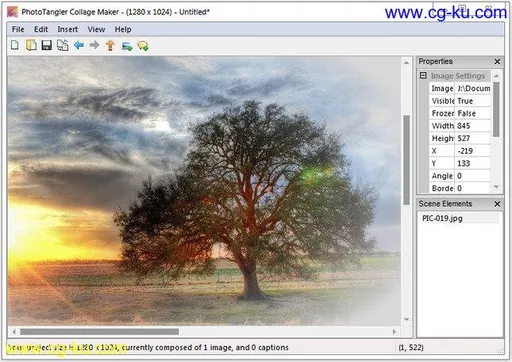The image size is (512, 362).
Task: Click the X value -219
Action: coord(473,151)
